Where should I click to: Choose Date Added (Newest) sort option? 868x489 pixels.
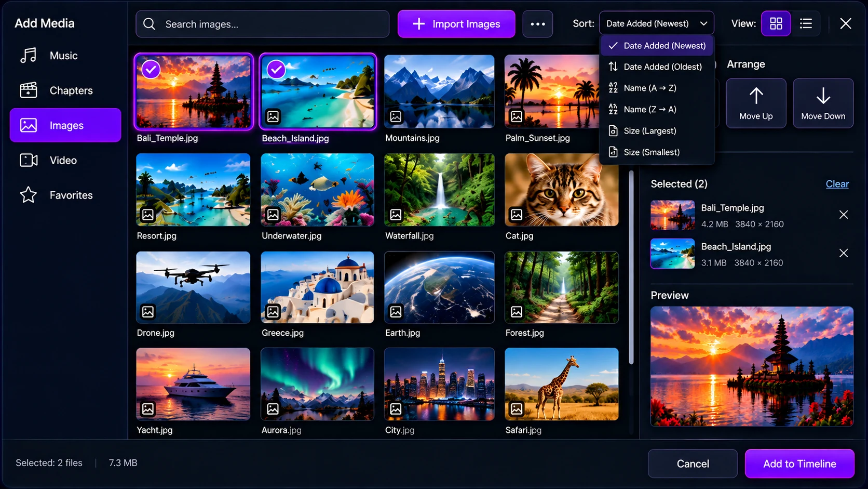657,46
